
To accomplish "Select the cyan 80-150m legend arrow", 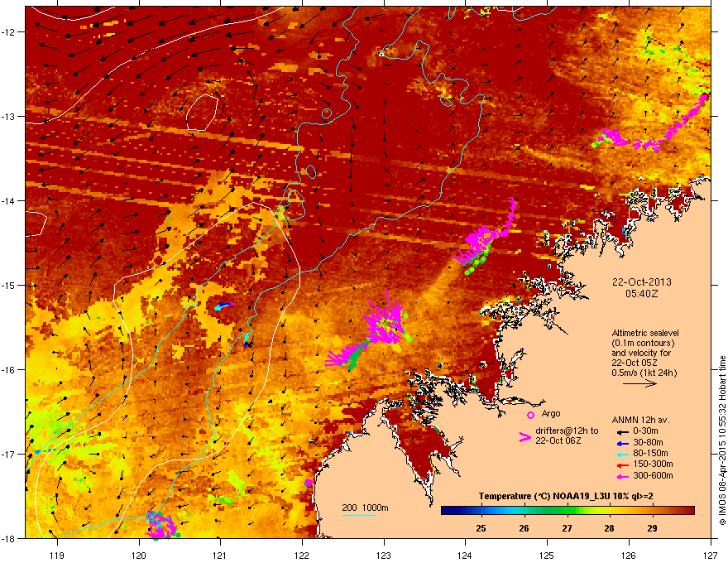I will (x=623, y=454).
